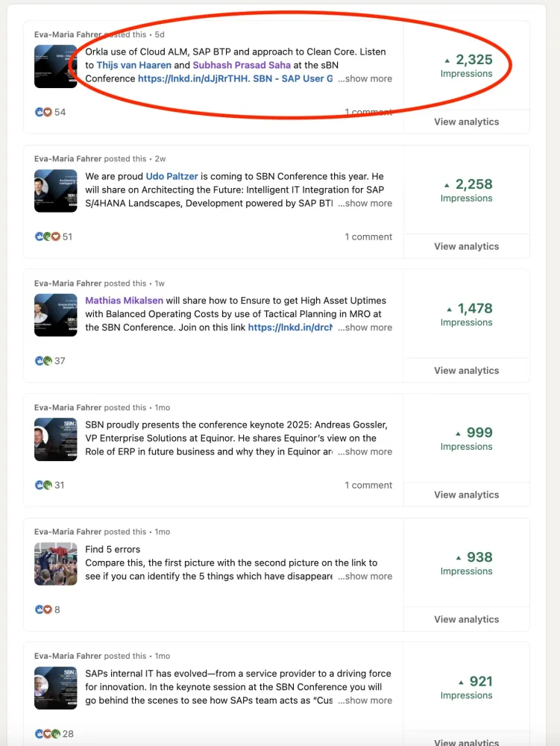
Task: Open thumbnail of Andreas Gossler keynote post
Action: point(56,439)
